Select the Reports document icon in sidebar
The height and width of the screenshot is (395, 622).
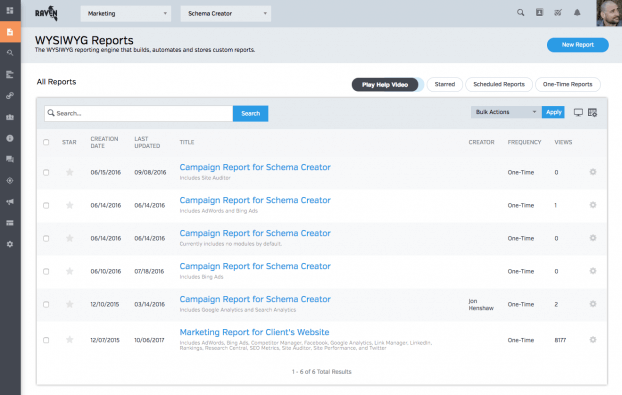(x=10, y=32)
